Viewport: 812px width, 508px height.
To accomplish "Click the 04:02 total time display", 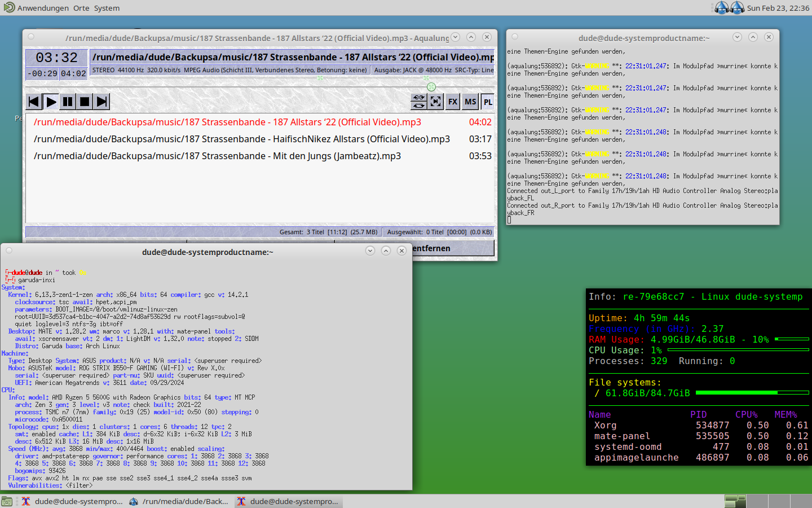I will pos(73,73).
